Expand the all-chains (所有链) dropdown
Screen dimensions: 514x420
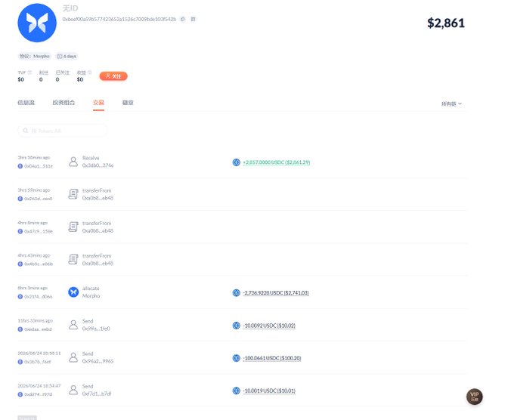(451, 103)
